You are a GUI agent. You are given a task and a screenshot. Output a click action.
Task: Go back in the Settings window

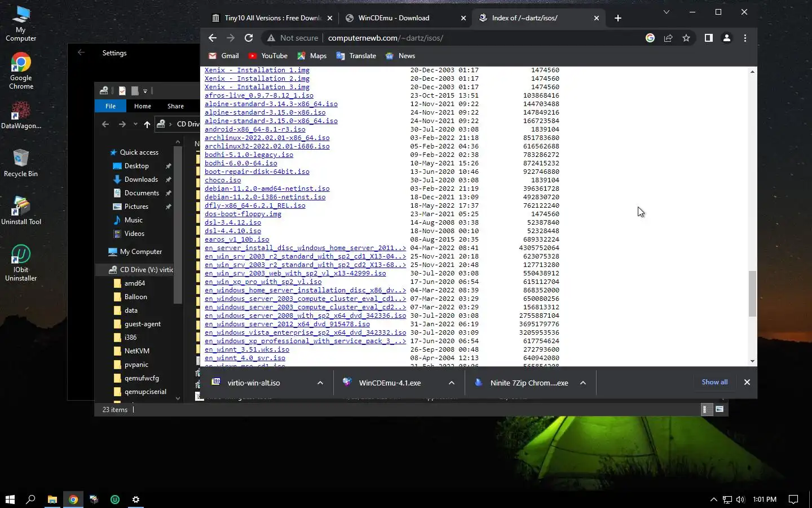point(81,52)
